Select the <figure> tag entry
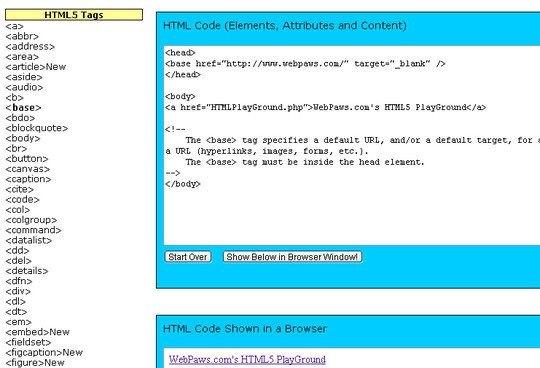 click(x=35, y=363)
